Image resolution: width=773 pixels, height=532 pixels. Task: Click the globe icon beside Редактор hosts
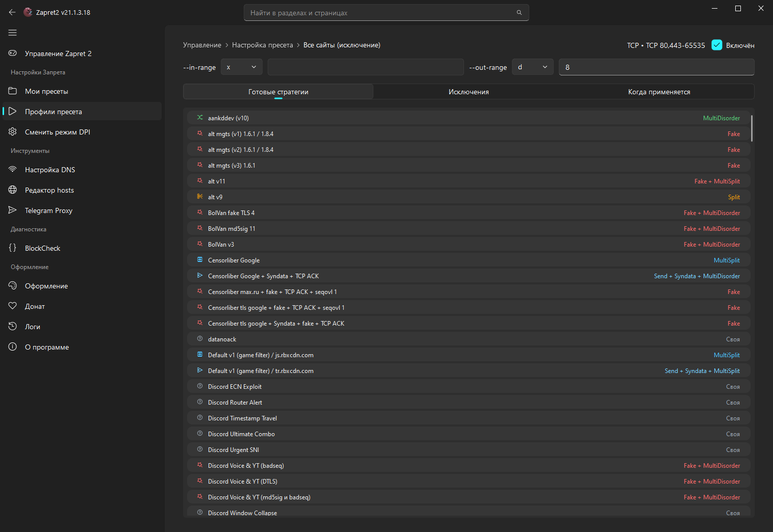[13, 190]
